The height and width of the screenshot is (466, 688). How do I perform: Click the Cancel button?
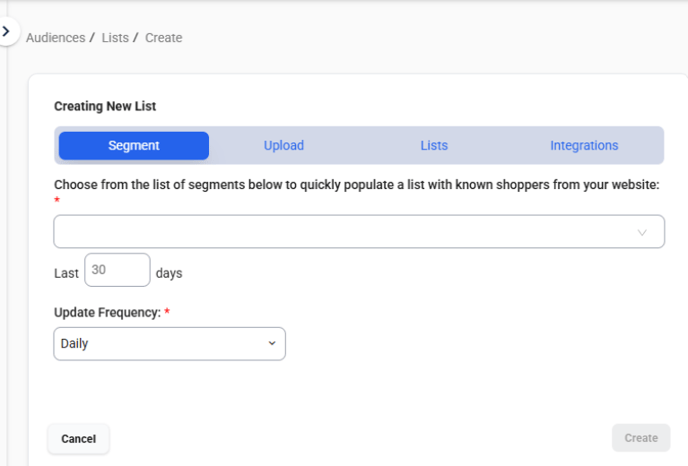(79, 439)
